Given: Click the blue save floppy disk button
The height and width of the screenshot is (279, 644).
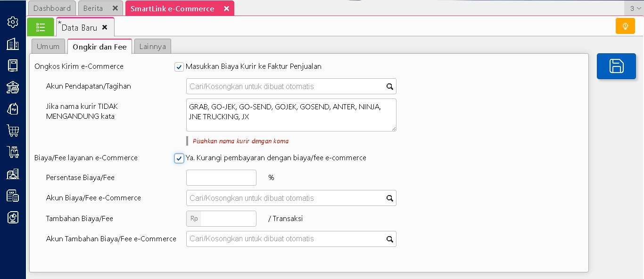Looking at the screenshot, I should (x=616, y=66).
